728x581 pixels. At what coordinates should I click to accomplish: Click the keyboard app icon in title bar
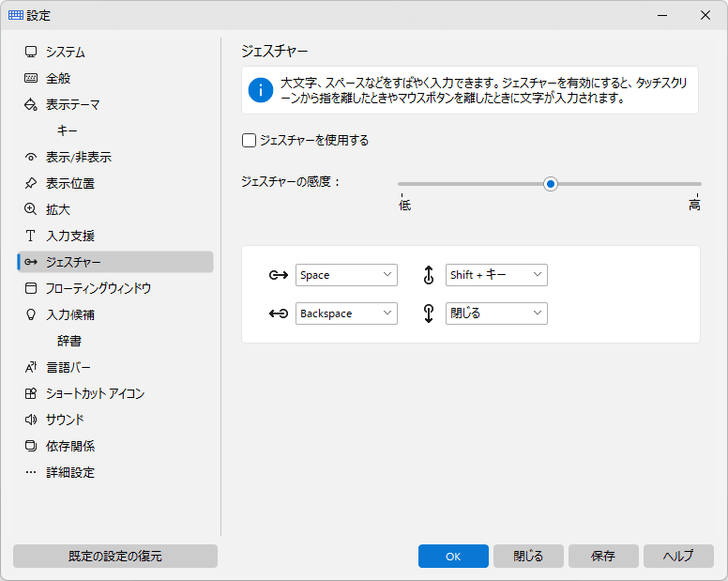tap(16, 15)
